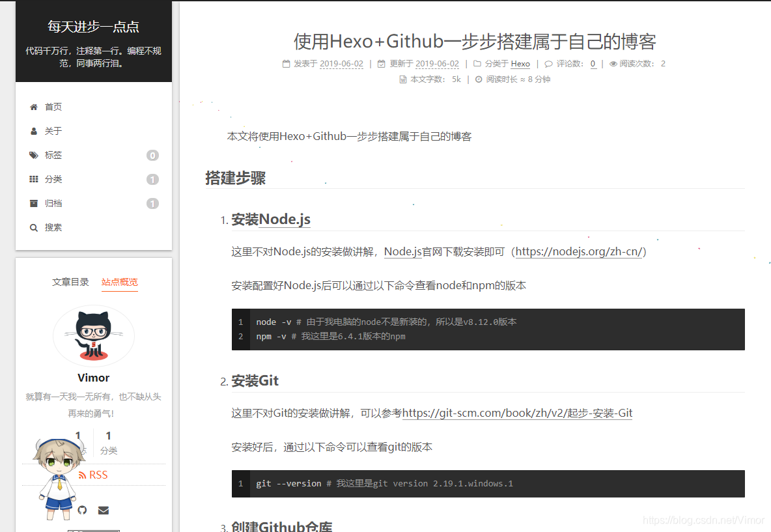The image size is (771, 532).
Task: Click the 安装Git heading
Action: click(255, 380)
